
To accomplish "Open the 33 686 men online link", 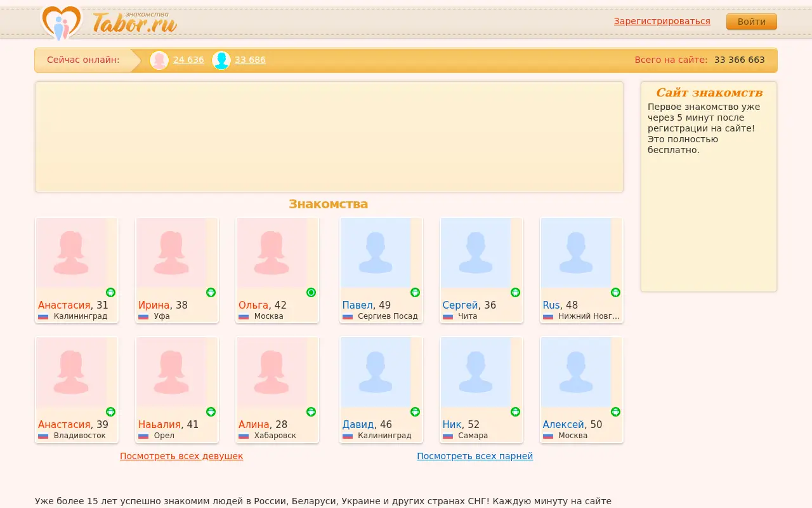I will click(250, 60).
